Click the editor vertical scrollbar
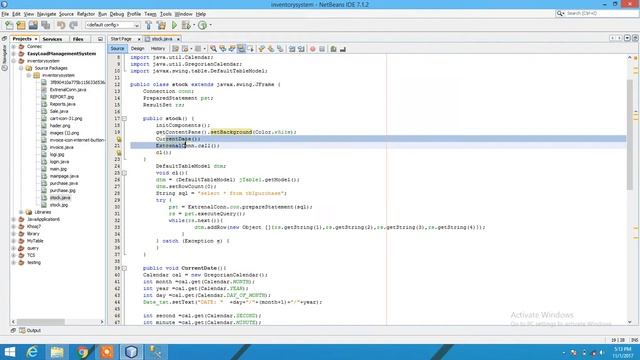This screenshot has height=360, width=640. coord(630,135)
